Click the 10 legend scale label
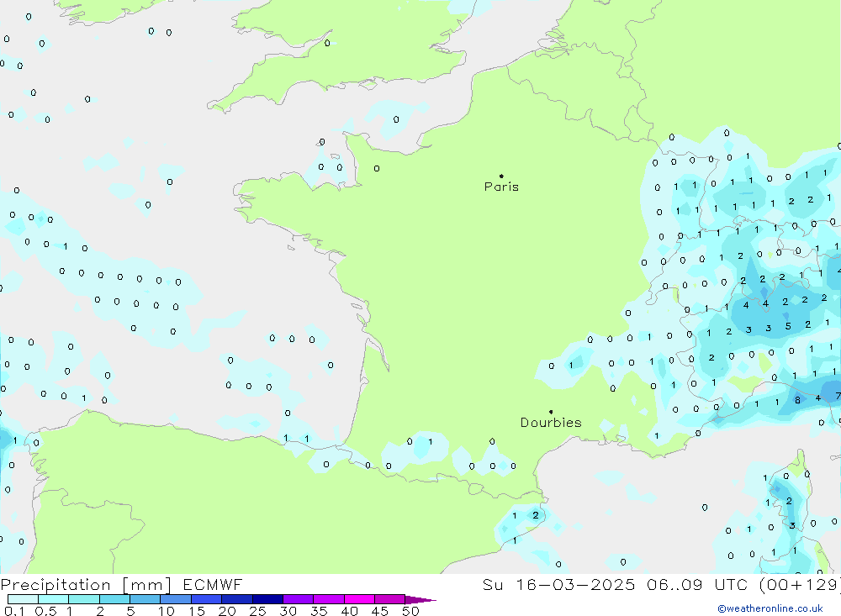This screenshot has height=616, width=841. 167,611
